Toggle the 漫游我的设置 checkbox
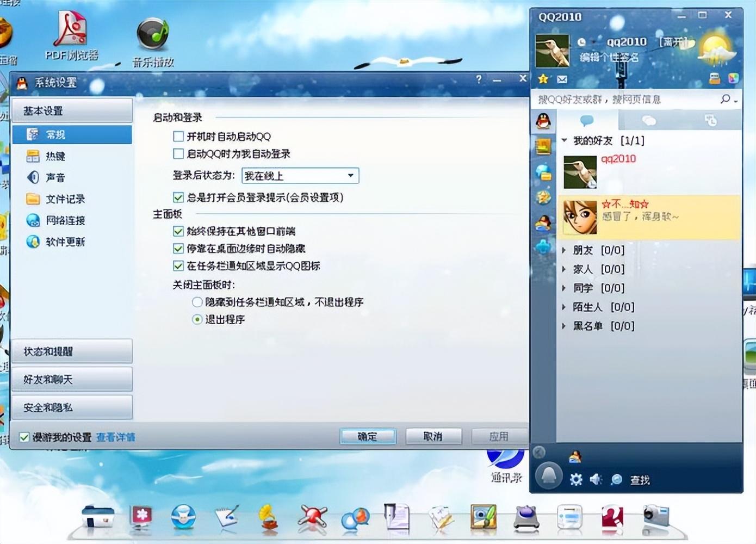The height and width of the screenshot is (544, 756). click(24, 437)
